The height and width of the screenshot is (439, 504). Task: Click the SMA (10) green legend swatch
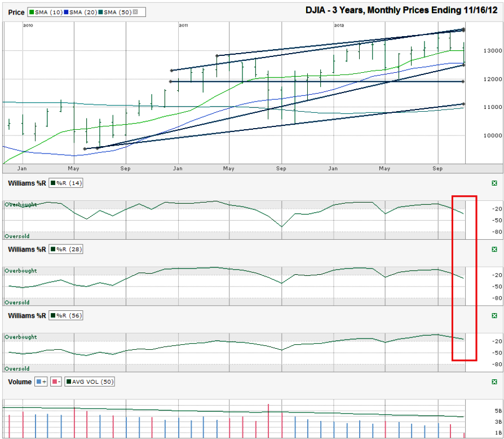tap(32, 12)
